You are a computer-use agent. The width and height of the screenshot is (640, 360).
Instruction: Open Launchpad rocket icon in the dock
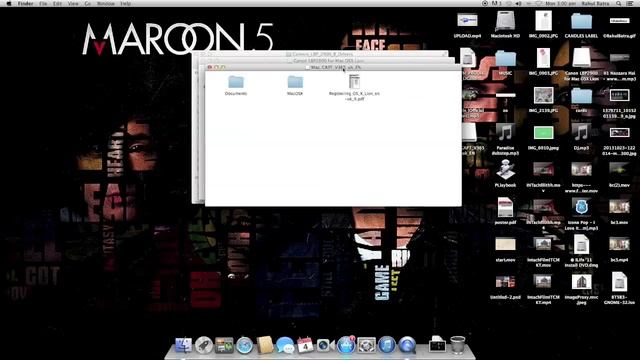click(x=204, y=345)
